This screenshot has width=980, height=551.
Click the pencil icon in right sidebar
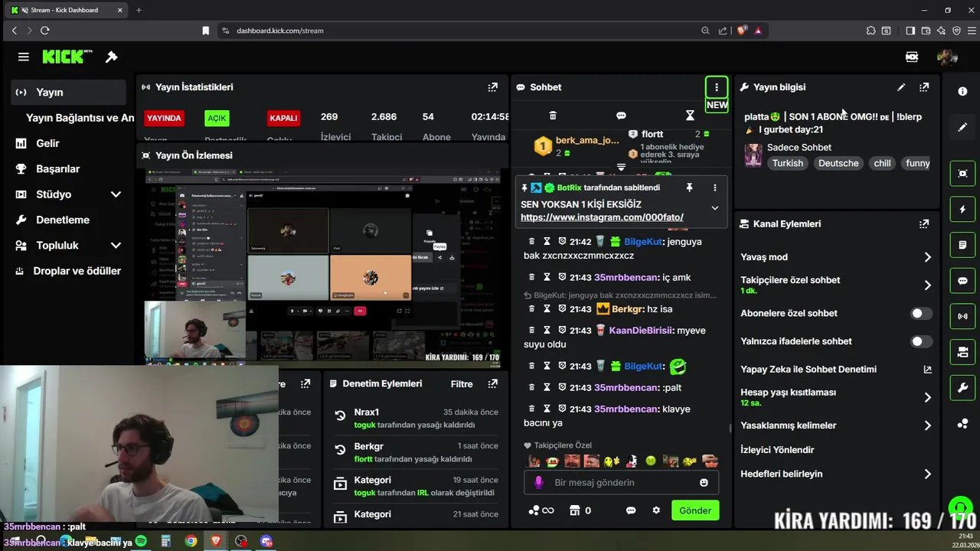point(962,127)
